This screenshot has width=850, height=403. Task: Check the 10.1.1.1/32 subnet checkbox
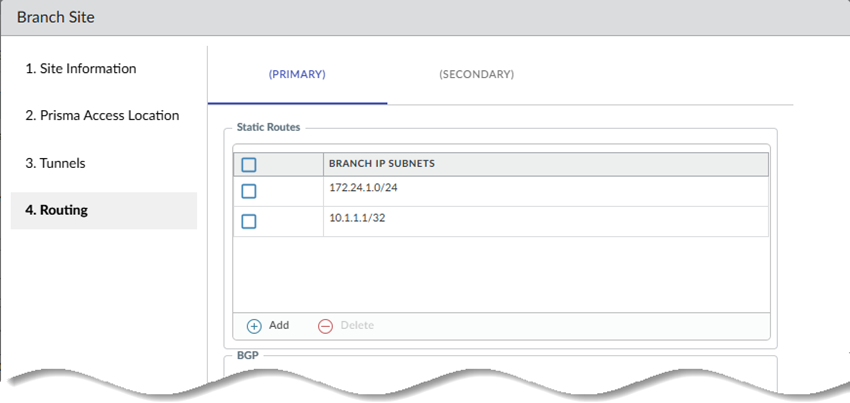(x=249, y=221)
